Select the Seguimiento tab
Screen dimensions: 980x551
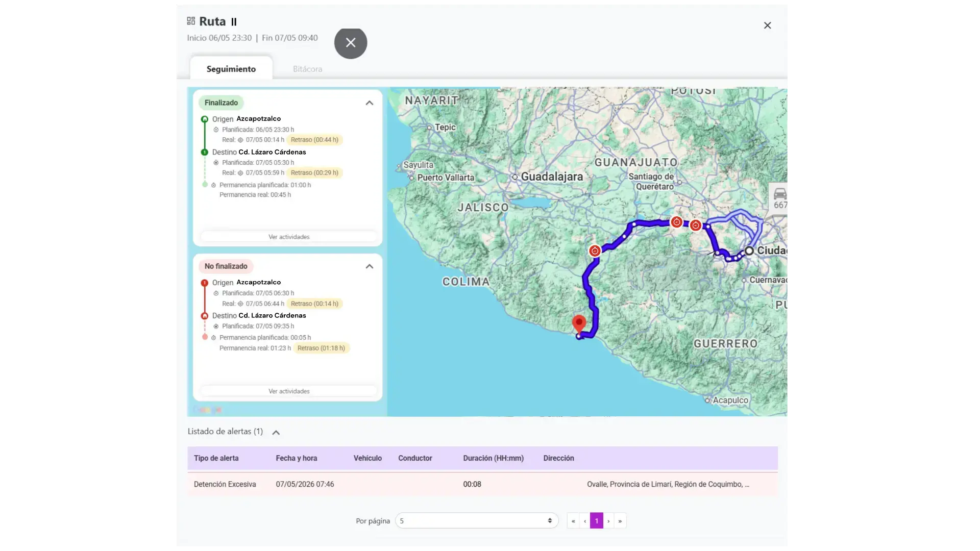click(x=231, y=69)
